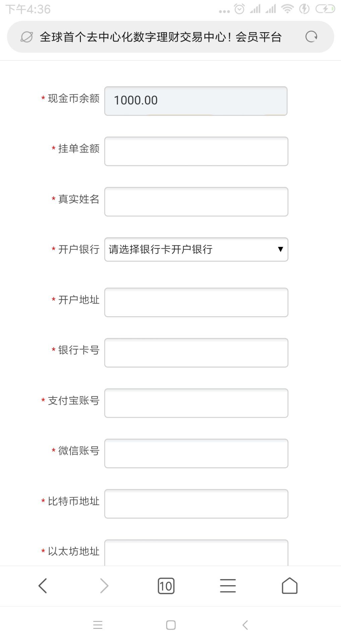Image resolution: width=341 pixels, height=644 pixels.
Task: Tap the browser forward arrow
Action: [x=104, y=586]
